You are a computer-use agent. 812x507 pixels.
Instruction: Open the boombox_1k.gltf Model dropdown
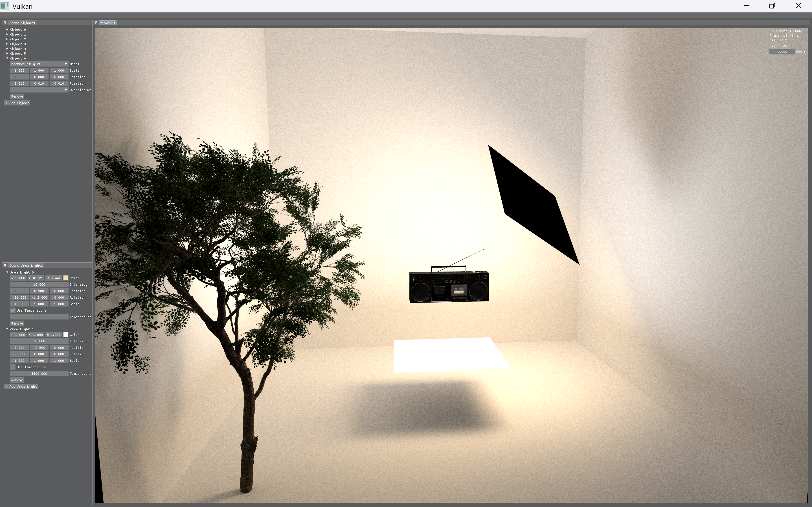coord(39,64)
